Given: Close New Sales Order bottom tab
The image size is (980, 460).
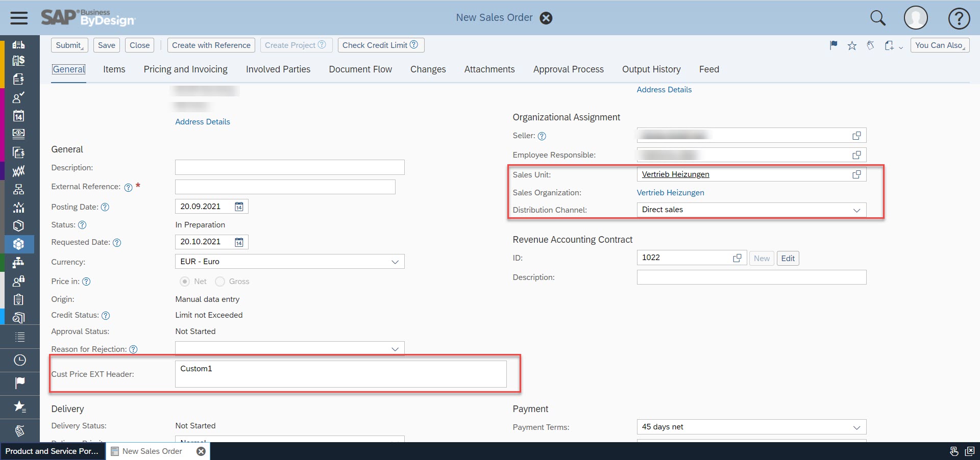Looking at the screenshot, I should 201,451.
